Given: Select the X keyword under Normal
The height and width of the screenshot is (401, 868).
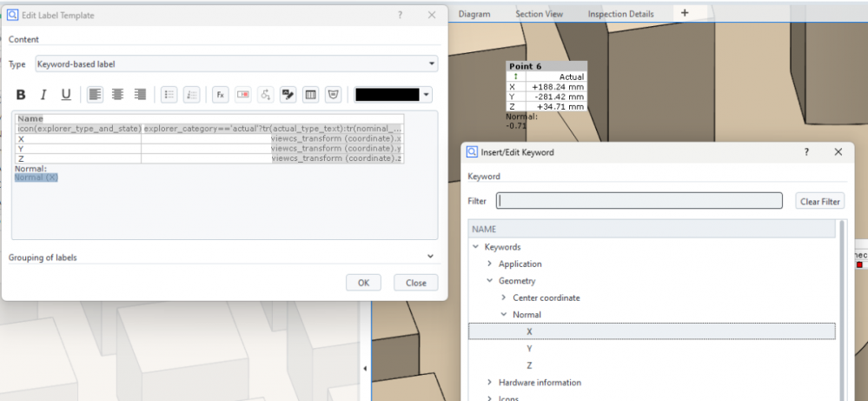Looking at the screenshot, I should [652, 331].
